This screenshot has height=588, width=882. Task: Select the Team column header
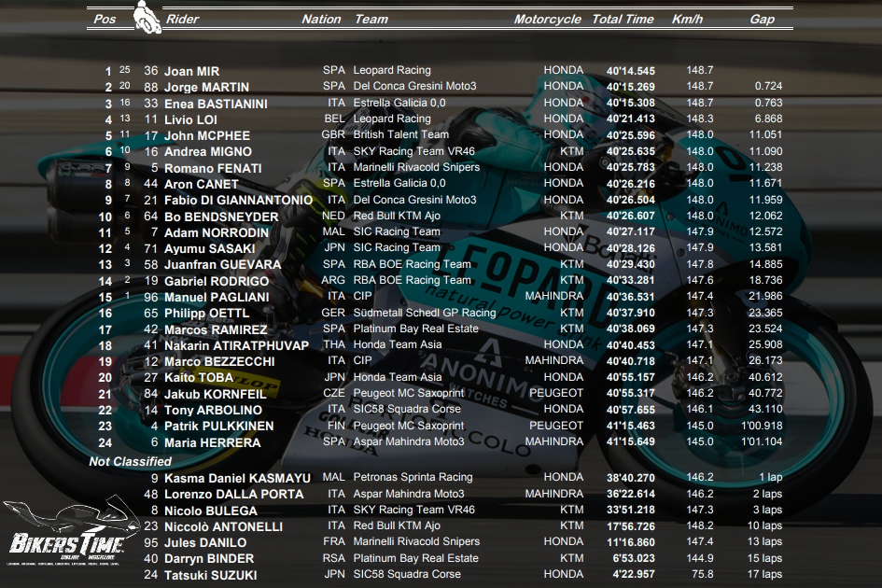click(371, 19)
